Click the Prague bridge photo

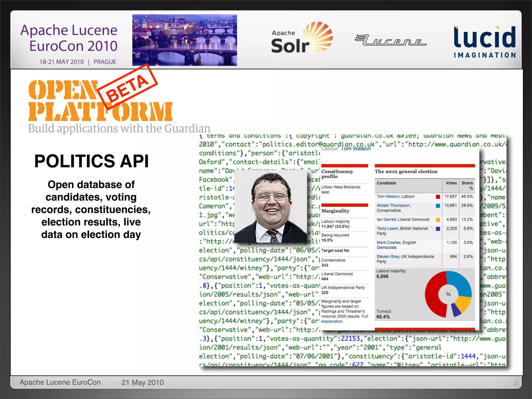tap(185, 40)
